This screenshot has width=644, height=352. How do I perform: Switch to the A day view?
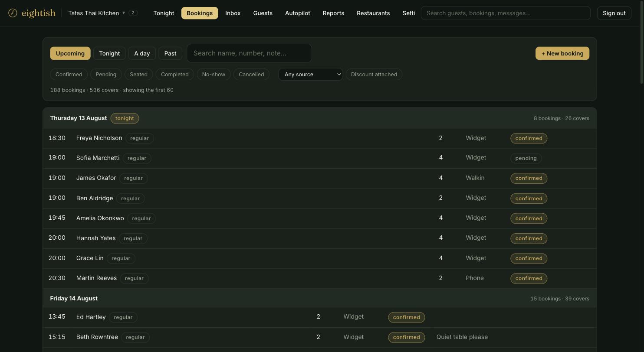coord(142,53)
